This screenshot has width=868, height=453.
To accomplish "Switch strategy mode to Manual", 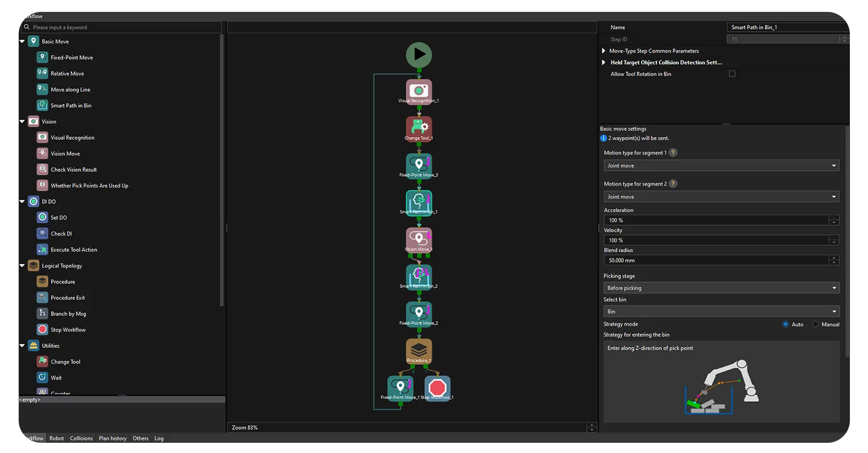I will (x=815, y=324).
